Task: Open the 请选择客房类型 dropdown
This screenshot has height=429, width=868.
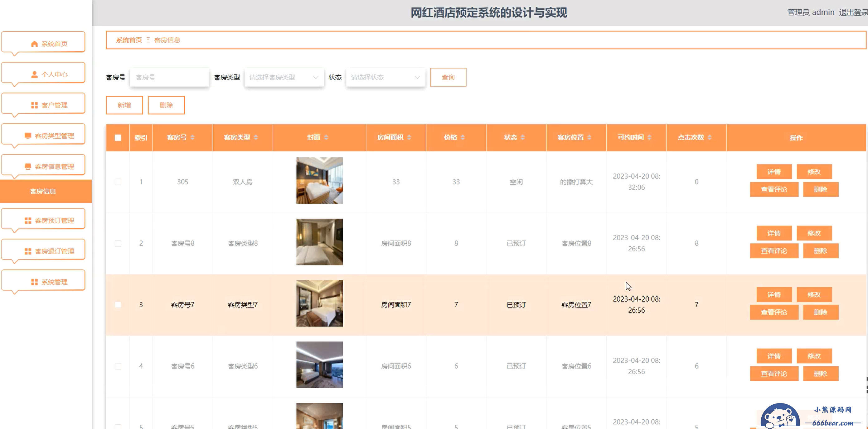Action: [284, 77]
